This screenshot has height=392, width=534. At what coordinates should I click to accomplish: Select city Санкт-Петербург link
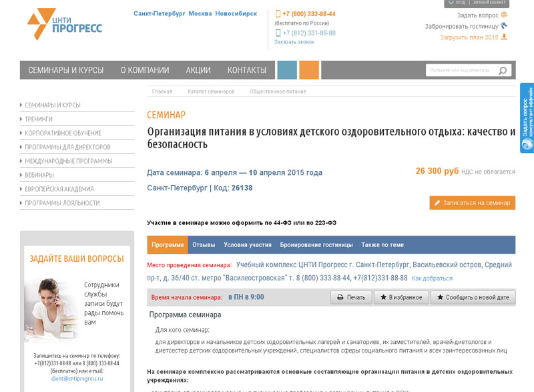coord(160,13)
